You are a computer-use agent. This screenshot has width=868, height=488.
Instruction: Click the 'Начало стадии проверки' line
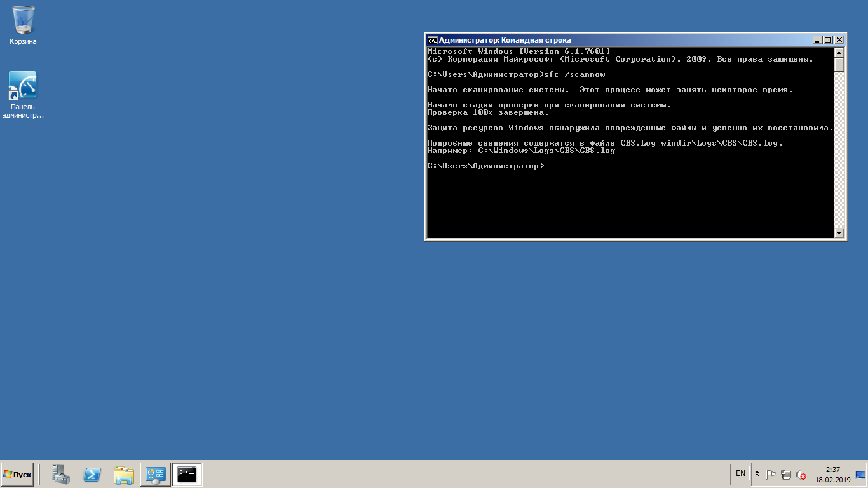coord(549,105)
